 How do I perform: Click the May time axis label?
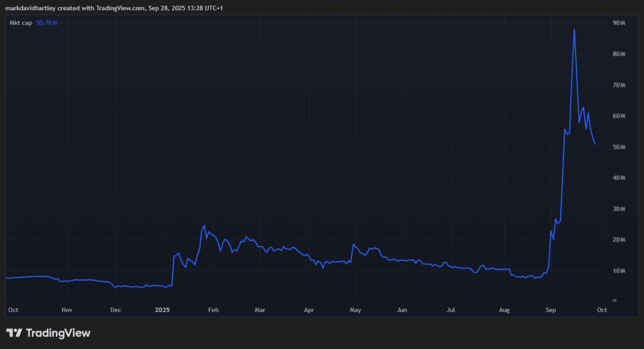[x=355, y=310]
